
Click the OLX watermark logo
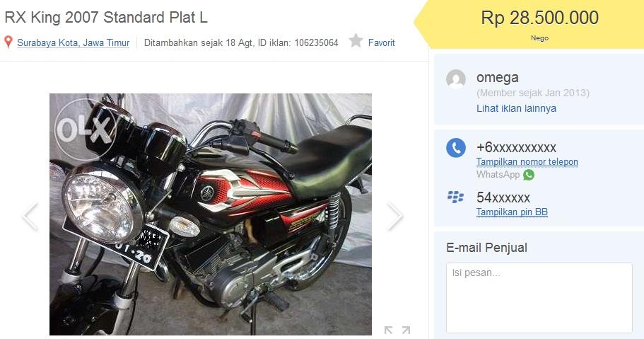pyautogui.click(x=84, y=130)
